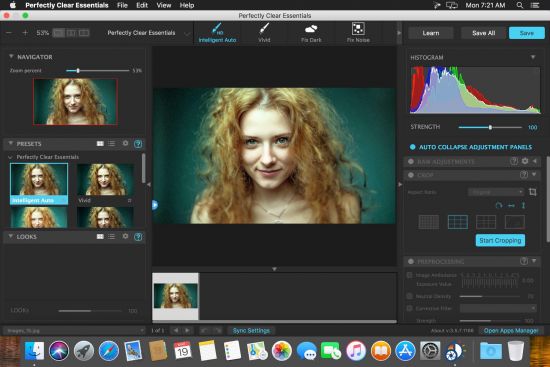Collapse the Preprocessing panel arrow
Screen dimensions: 550x367
(534, 261)
